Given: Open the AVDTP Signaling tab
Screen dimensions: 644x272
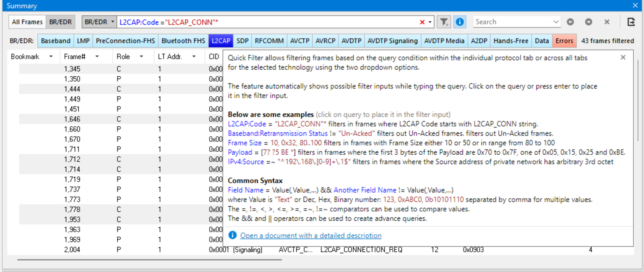Looking at the screenshot, I should [392, 41].
